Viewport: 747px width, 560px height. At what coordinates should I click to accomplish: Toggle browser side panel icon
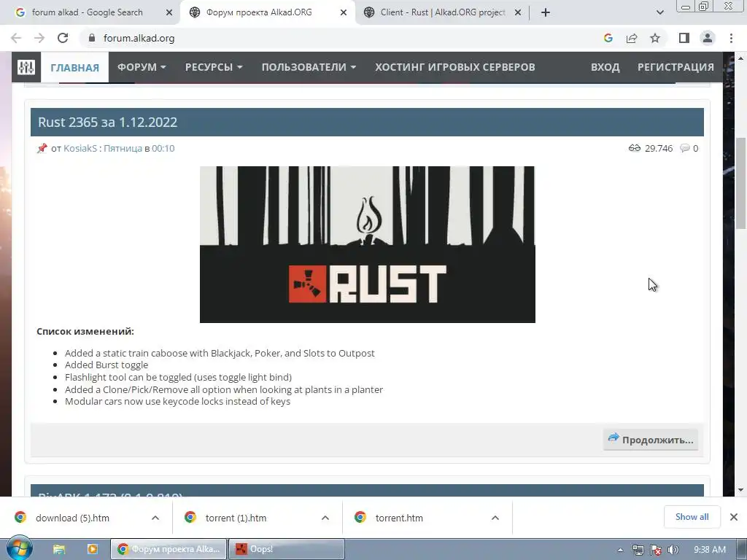(x=684, y=38)
